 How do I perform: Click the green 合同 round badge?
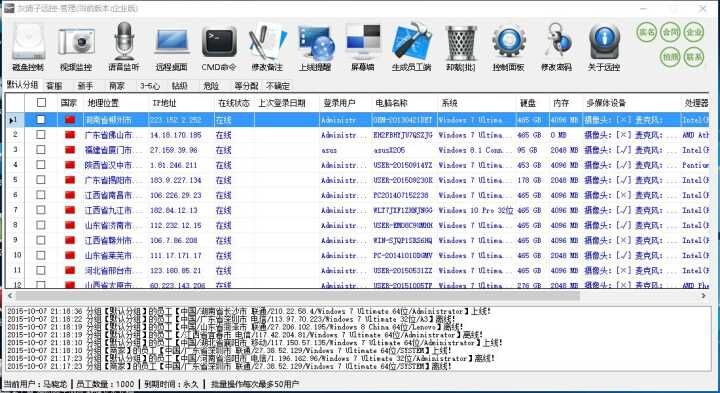(670, 32)
